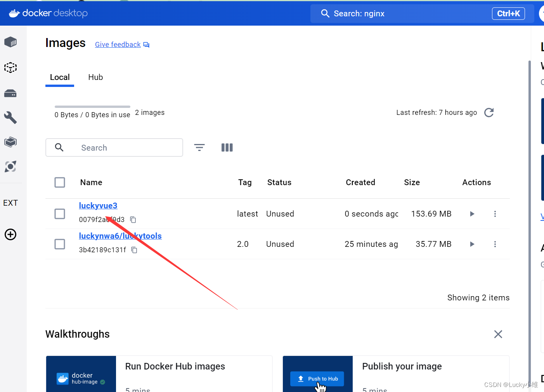Open the Images sidebar icon

[10, 68]
